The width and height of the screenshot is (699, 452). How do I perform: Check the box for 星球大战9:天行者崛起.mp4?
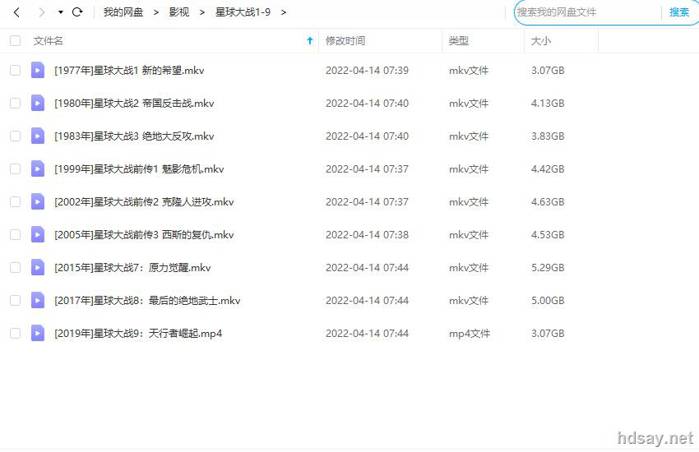(15, 333)
